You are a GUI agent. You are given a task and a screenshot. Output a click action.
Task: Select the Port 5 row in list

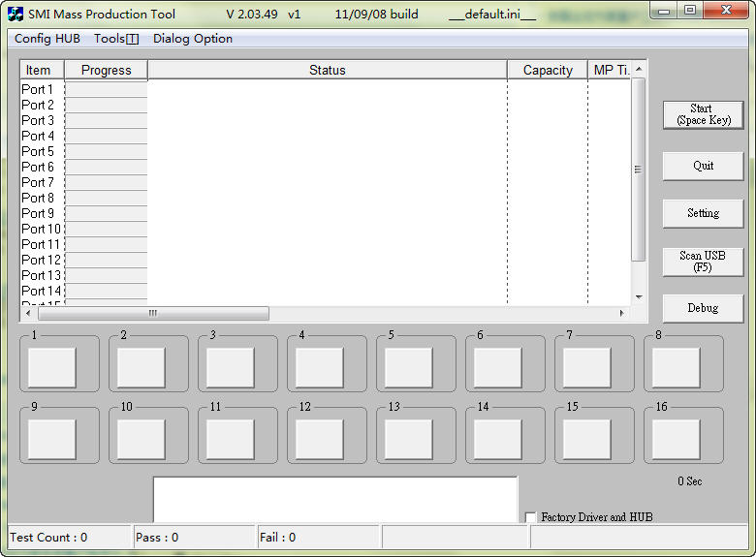[39, 151]
